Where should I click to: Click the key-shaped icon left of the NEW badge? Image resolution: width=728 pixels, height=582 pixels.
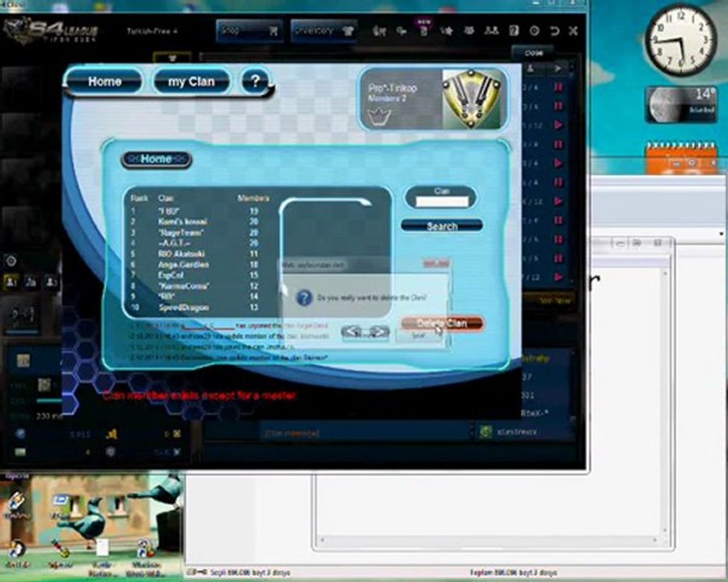click(x=401, y=31)
